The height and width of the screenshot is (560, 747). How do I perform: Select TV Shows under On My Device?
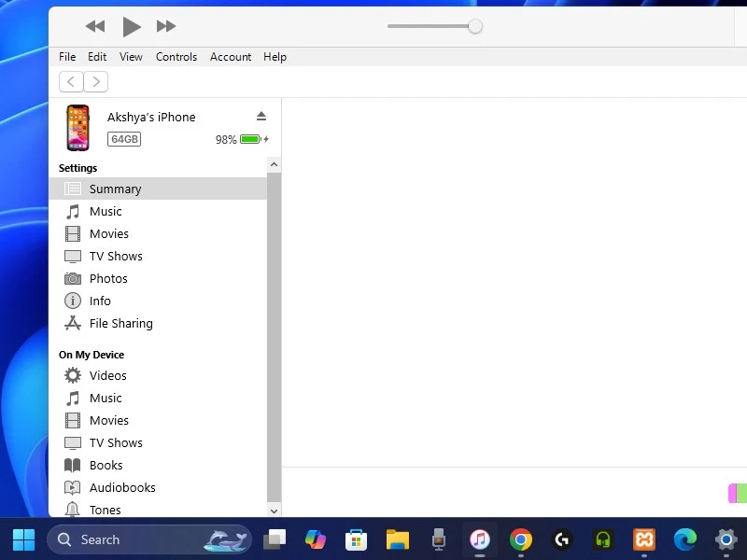pyautogui.click(x=158, y=442)
